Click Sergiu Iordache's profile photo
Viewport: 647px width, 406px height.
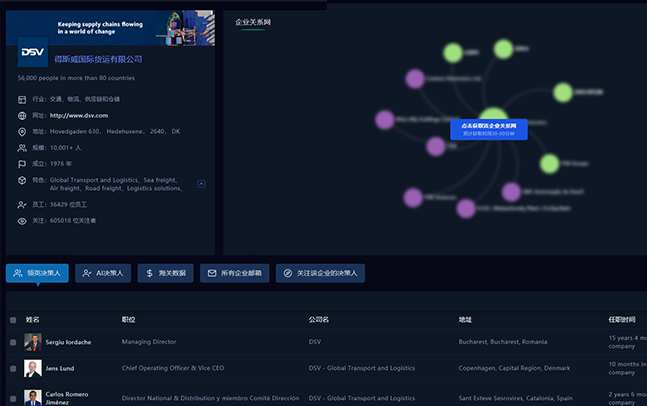[x=33, y=342]
